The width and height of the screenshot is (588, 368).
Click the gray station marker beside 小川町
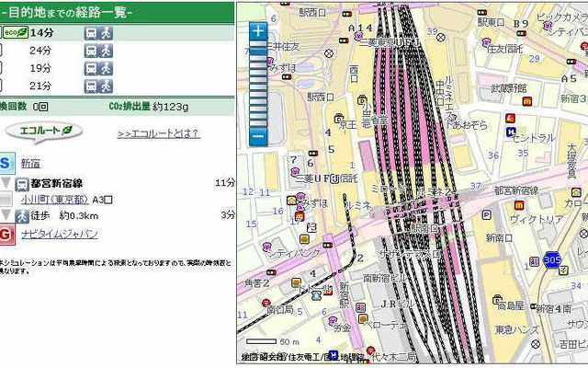pos(6,199)
